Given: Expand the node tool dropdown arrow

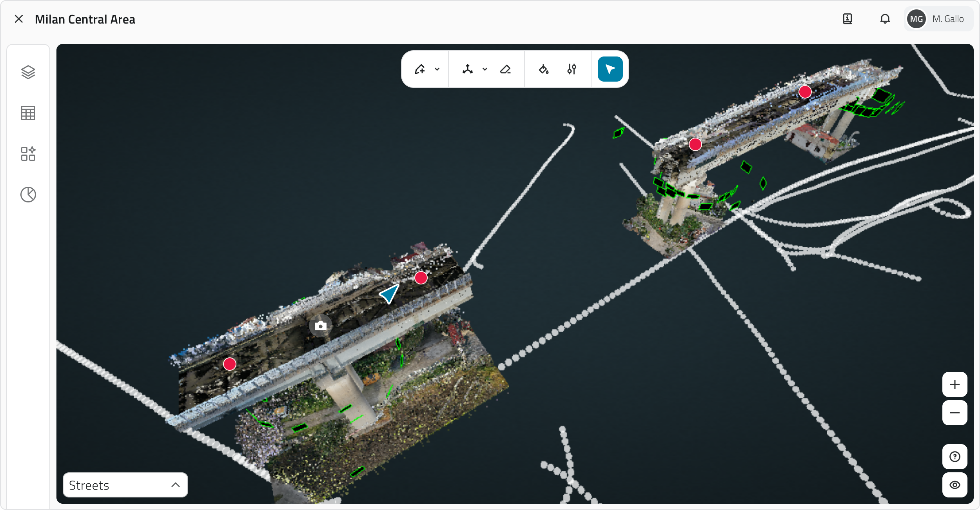Looking at the screenshot, I should tap(485, 69).
